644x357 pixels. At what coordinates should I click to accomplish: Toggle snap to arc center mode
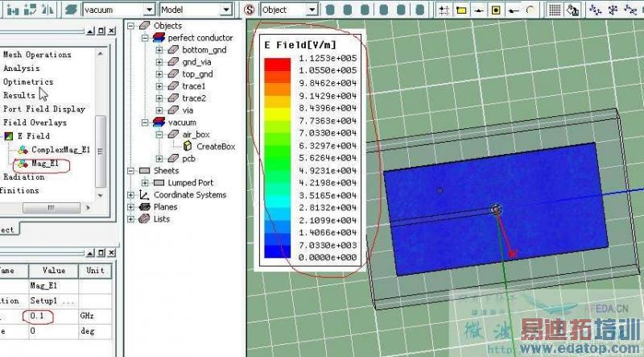pos(531,10)
